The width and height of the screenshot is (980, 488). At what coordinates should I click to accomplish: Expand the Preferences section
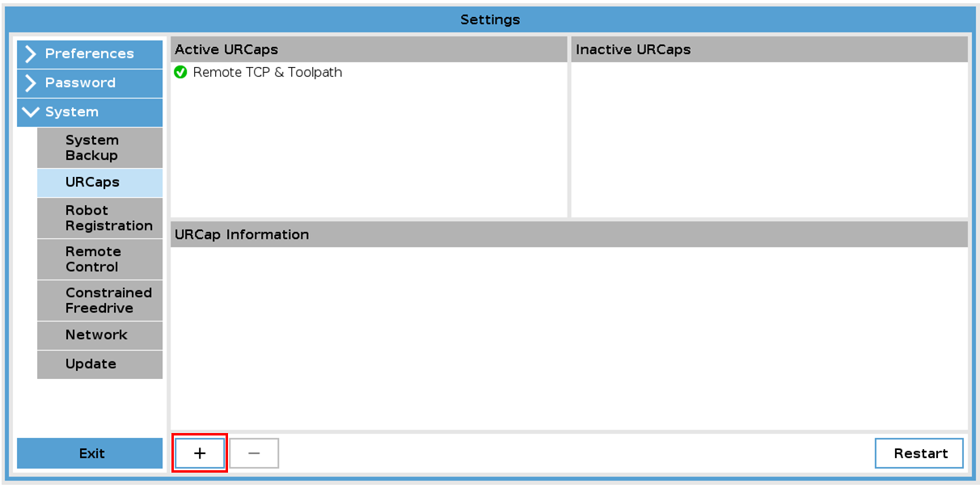point(89,54)
